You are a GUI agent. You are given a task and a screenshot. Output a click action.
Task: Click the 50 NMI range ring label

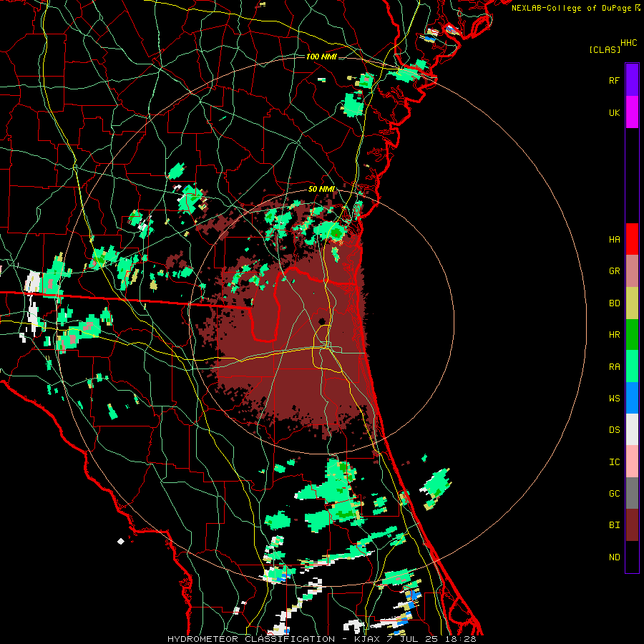321,189
